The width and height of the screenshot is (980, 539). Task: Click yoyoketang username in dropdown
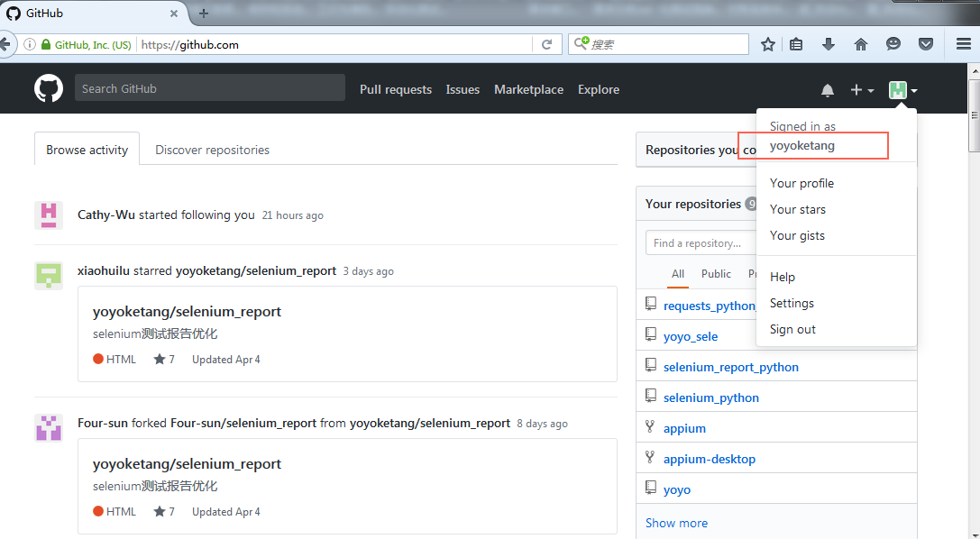[801, 145]
